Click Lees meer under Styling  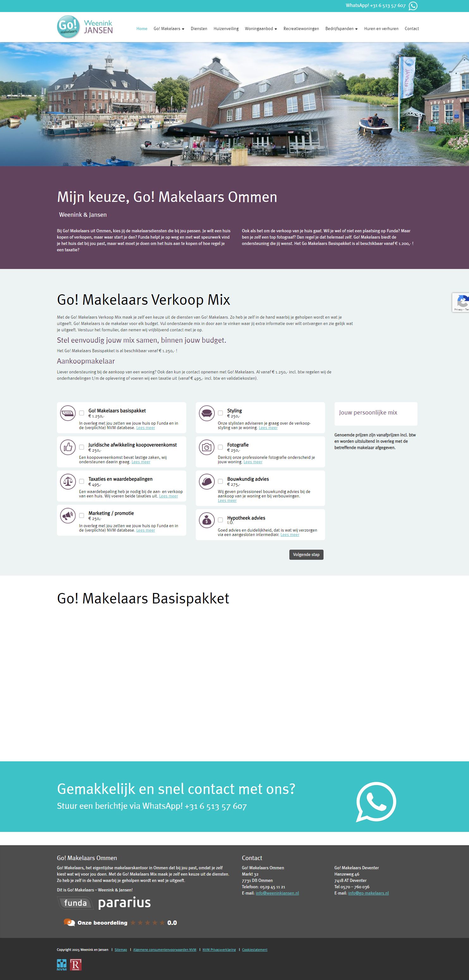268,428
